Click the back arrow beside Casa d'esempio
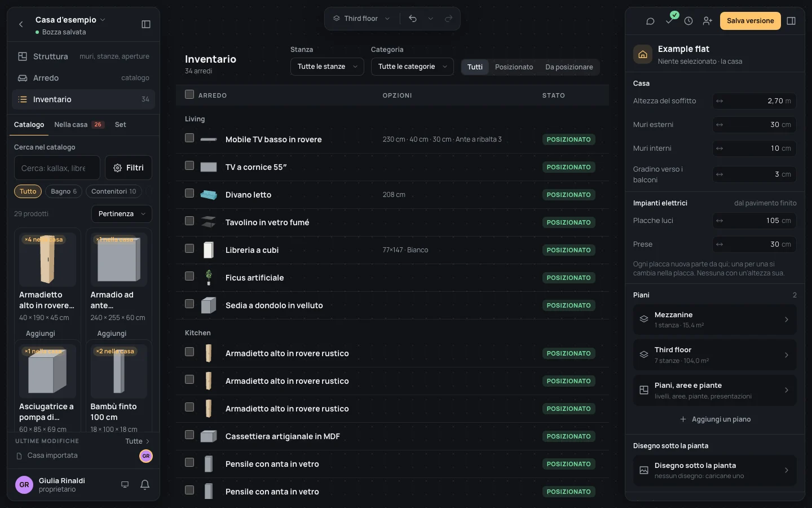 21,24
